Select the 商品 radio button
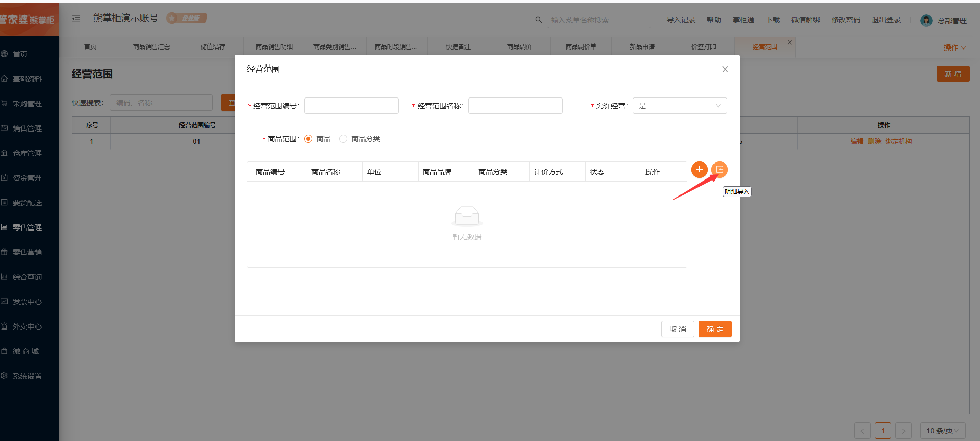Viewport: 980px width, 441px height. [x=308, y=139]
